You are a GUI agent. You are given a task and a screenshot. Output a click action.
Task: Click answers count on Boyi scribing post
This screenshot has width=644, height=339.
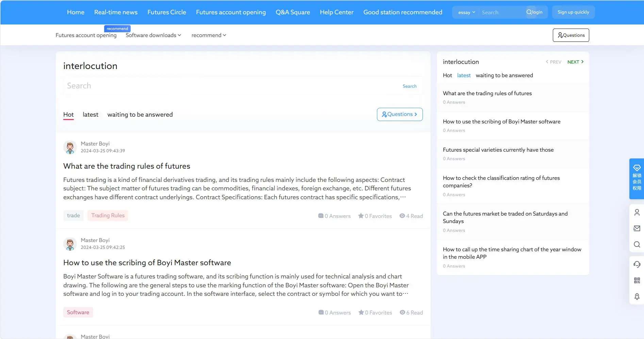pyautogui.click(x=334, y=312)
